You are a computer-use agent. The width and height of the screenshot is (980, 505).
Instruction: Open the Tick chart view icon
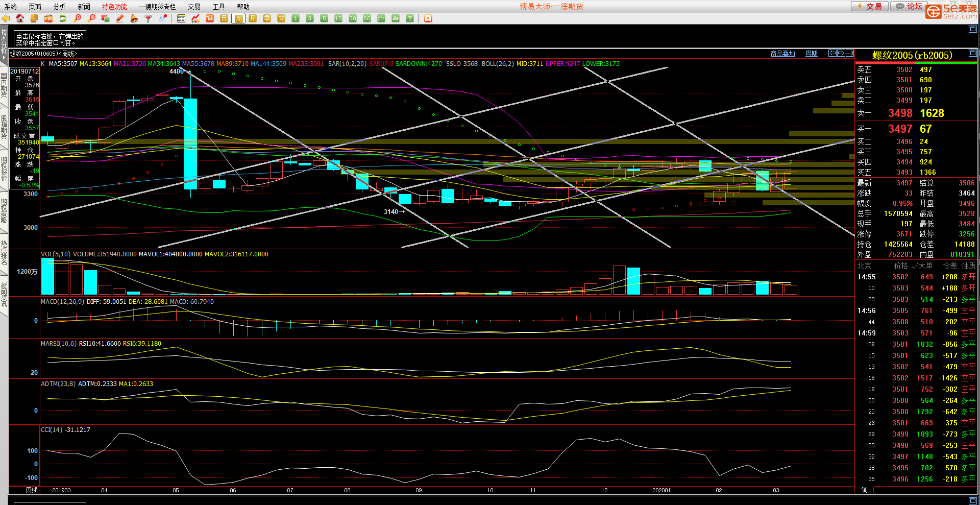point(210,18)
